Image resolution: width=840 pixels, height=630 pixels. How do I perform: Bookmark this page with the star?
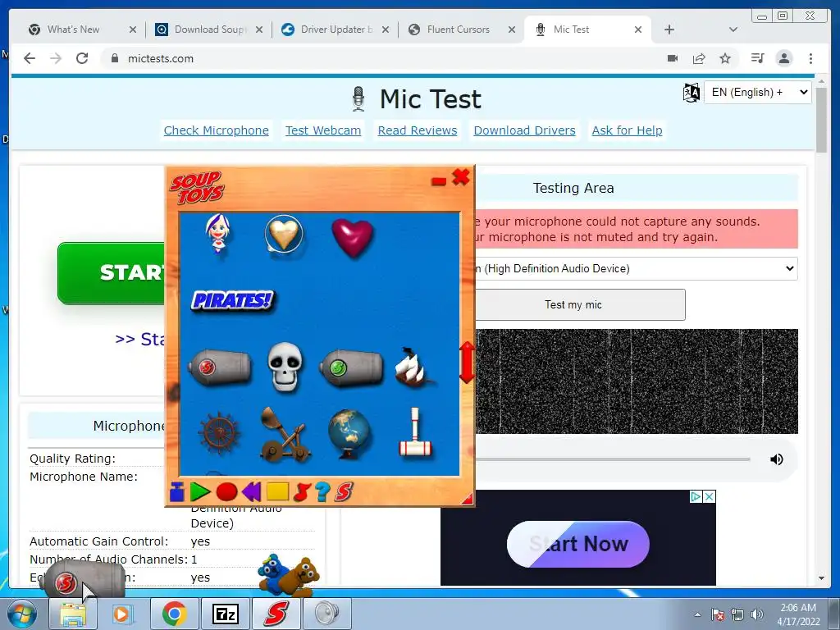tap(725, 58)
